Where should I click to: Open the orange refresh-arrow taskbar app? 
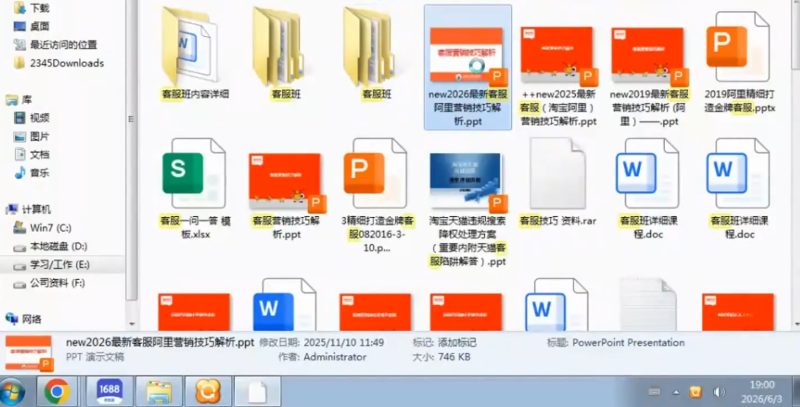(208, 392)
